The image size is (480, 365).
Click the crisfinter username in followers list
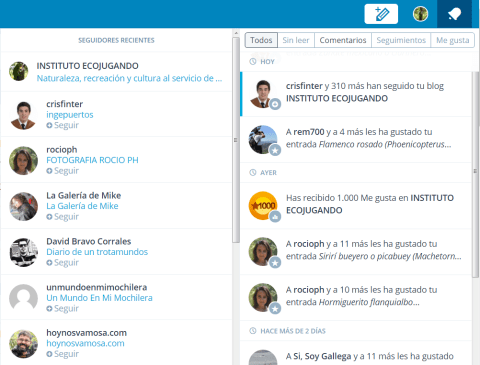point(65,104)
